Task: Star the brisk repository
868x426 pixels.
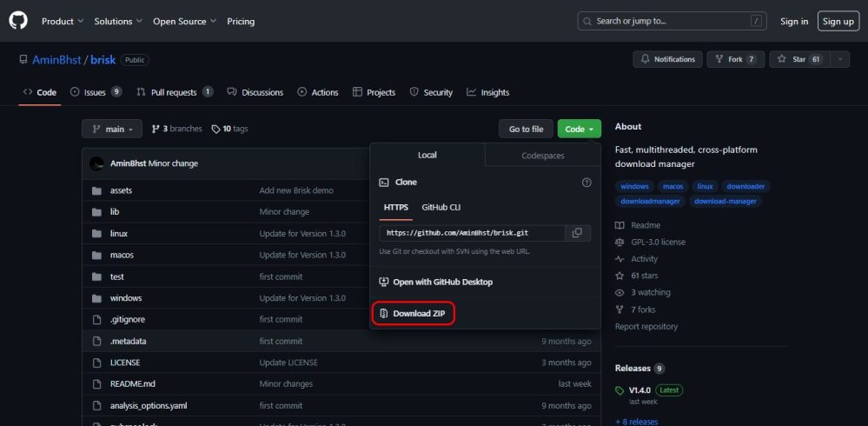Action: click(799, 59)
